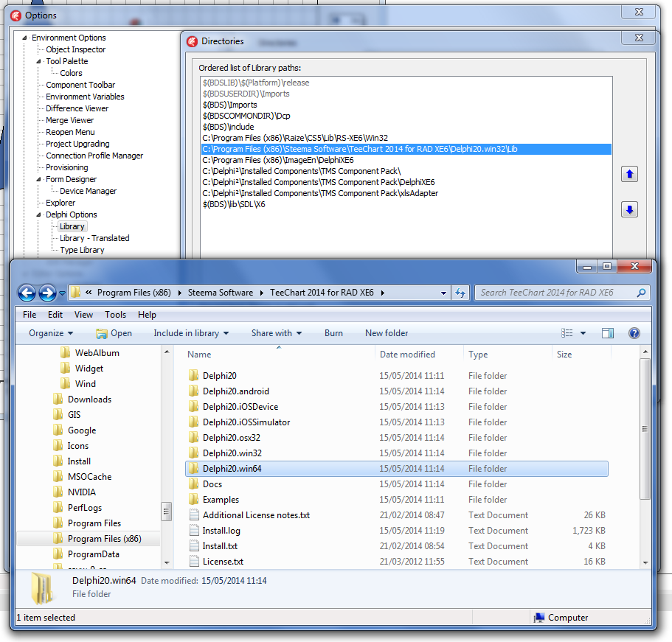The image size is (672, 642).
Task: Select the Examples folder
Action: 221,500
